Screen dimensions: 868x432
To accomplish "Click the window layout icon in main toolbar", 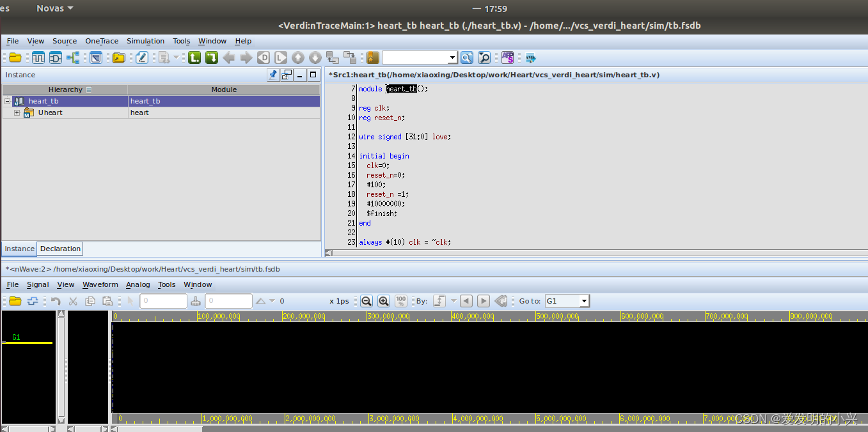I will point(96,58).
